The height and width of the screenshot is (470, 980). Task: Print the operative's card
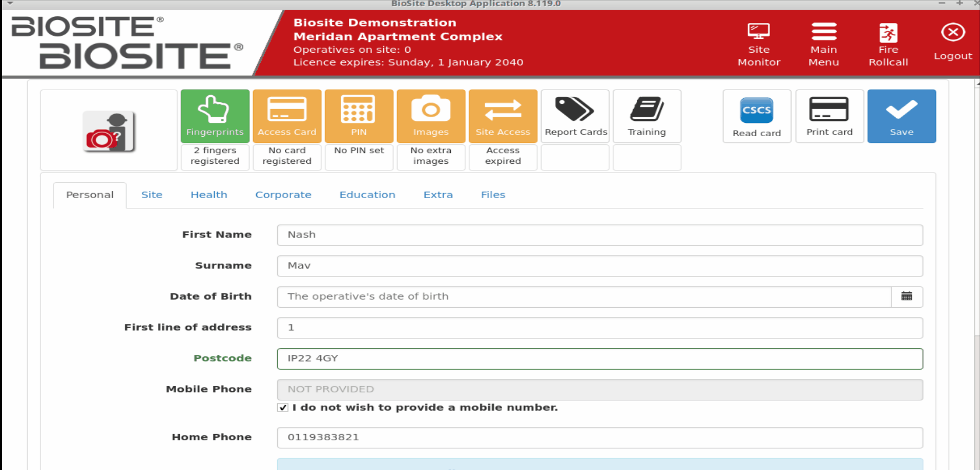tap(829, 116)
